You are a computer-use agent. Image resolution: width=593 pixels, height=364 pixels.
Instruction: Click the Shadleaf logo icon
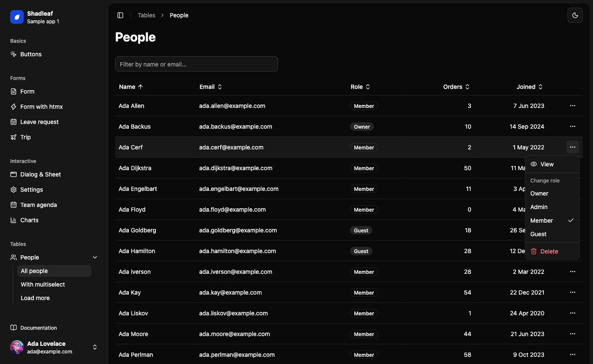pos(17,17)
